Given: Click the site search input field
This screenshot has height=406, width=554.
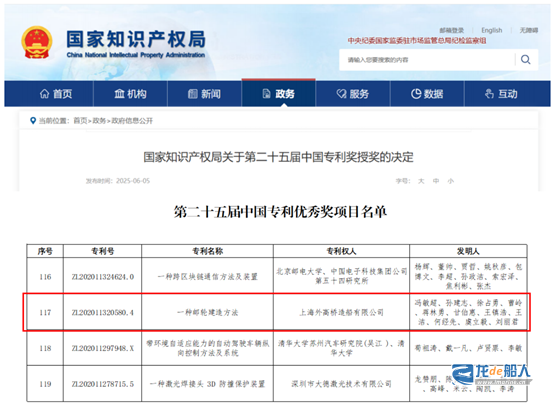Looking at the screenshot, I should [x=427, y=60].
